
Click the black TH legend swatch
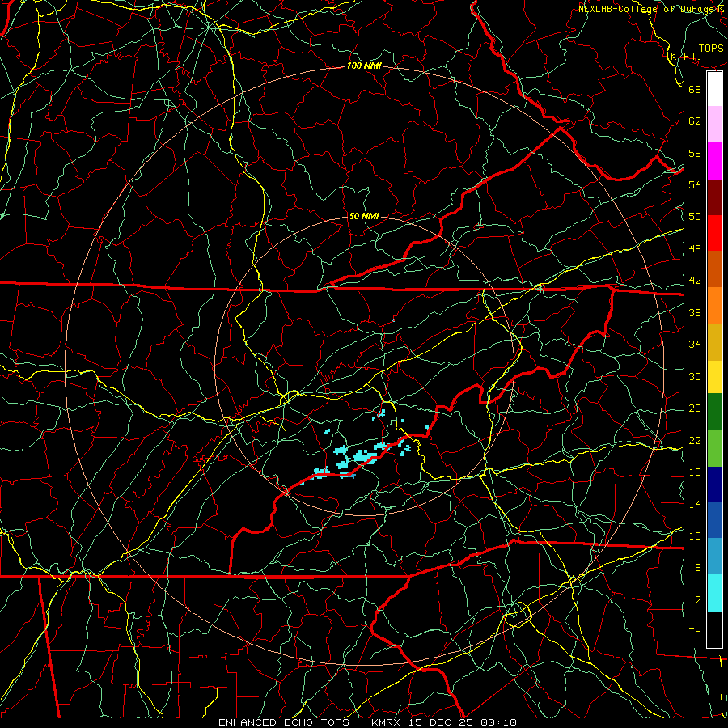(714, 629)
